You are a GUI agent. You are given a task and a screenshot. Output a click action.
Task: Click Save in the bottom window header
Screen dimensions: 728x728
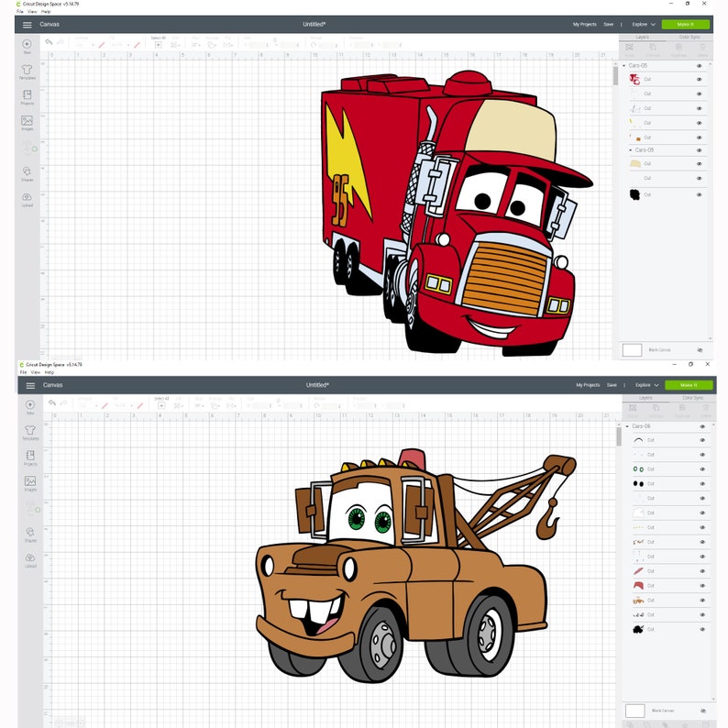point(612,385)
